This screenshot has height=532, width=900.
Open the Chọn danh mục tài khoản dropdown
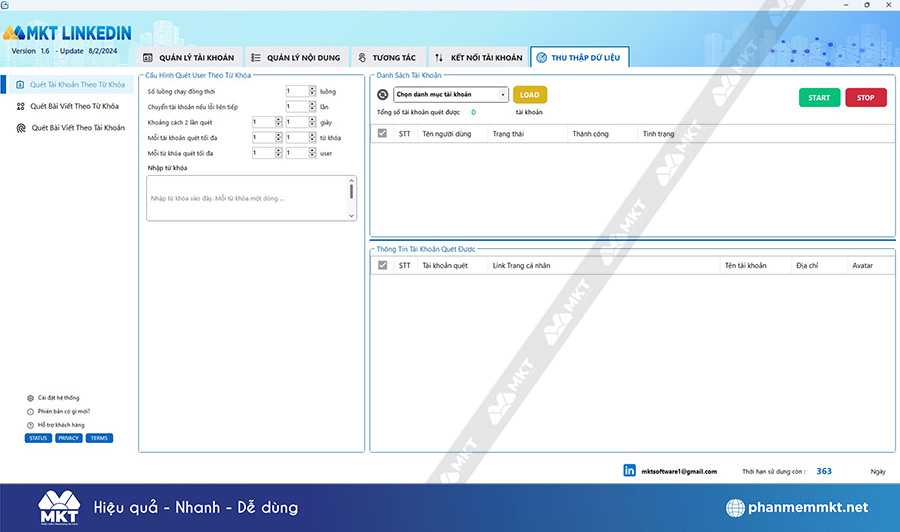(450, 95)
